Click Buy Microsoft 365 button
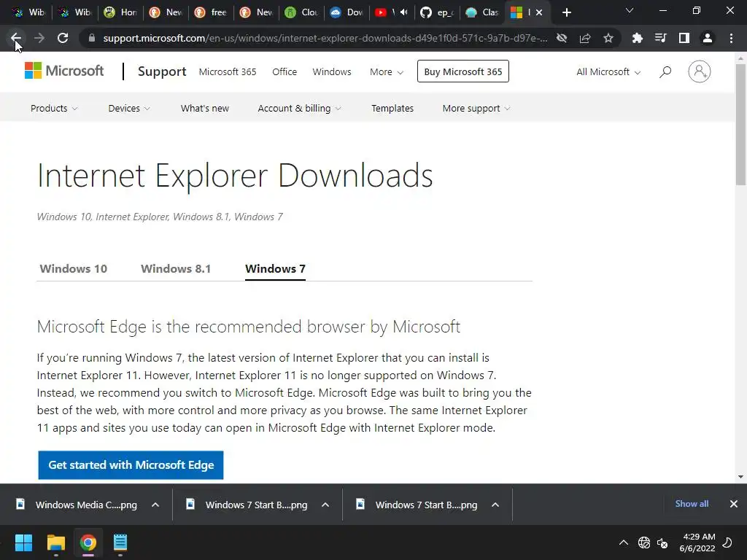747x560 pixels. pyautogui.click(x=463, y=71)
